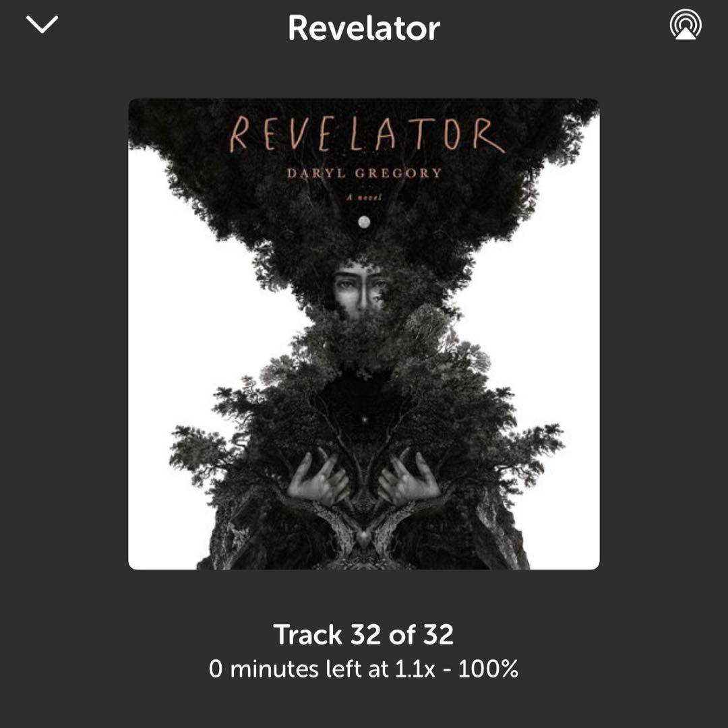Click the small moon dot on cover
728x728 pixels.
click(x=364, y=222)
